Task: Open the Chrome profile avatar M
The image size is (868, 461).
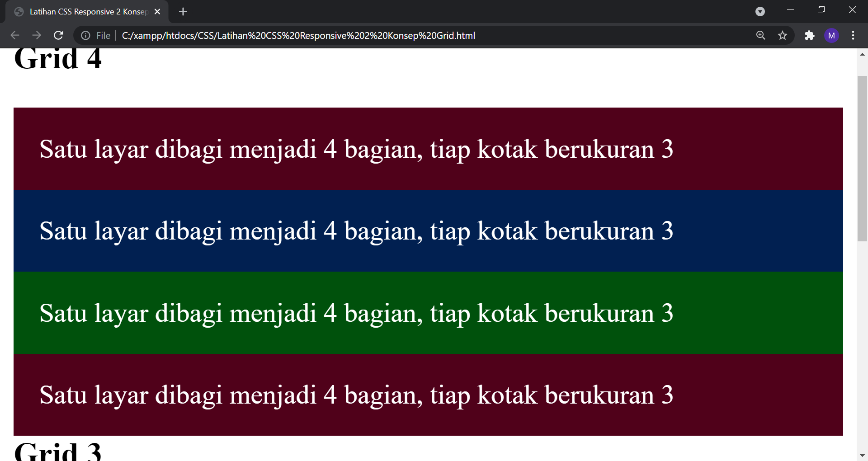Action: click(832, 35)
